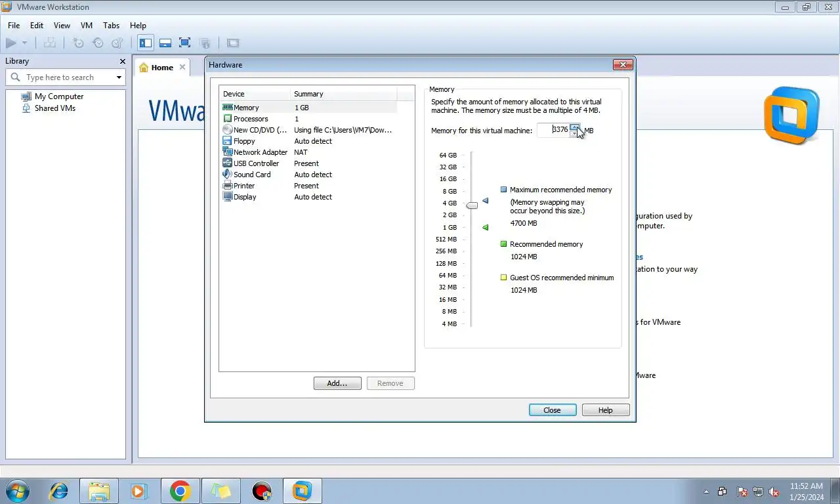The height and width of the screenshot is (504, 840).
Task: Click the 512 MB slider scale label
Action: click(446, 240)
